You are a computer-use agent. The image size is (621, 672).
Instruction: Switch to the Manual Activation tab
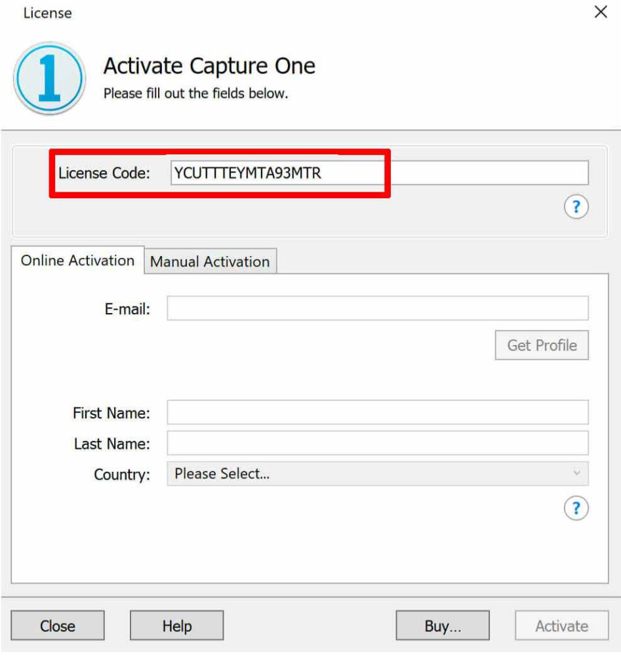coord(210,261)
